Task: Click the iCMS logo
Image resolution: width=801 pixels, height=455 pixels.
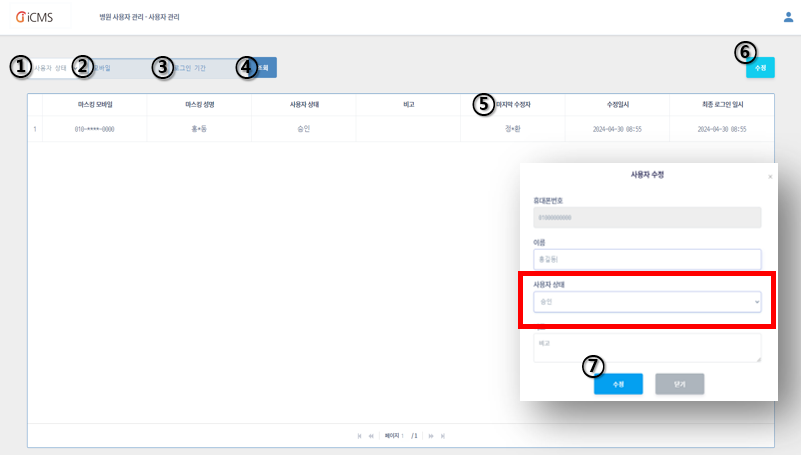Action: (x=34, y=18)
